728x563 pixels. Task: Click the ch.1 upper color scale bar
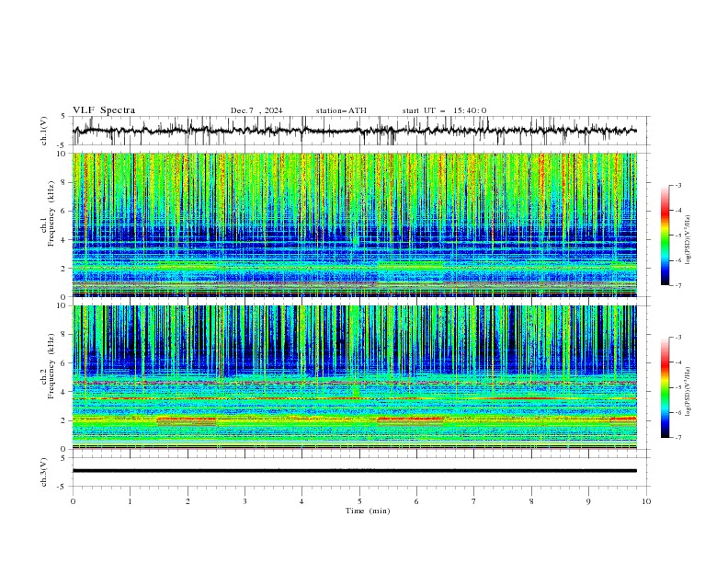point(665,236)
